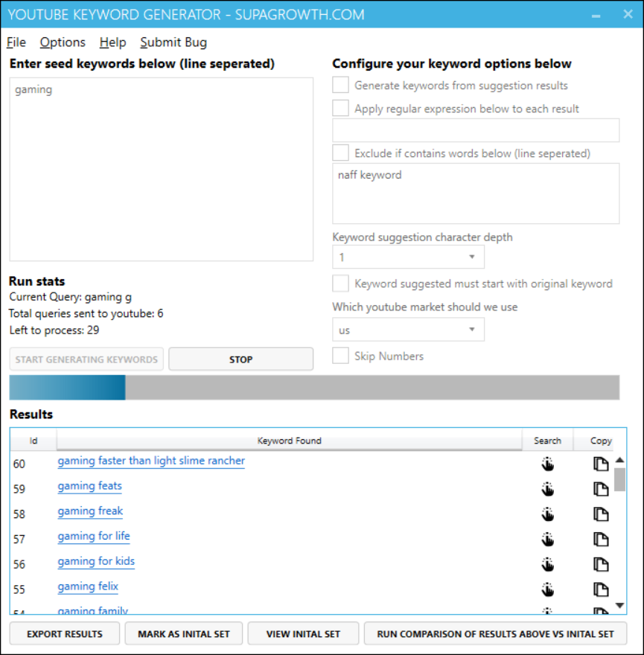
Task: Close the YouTube Keyword Generator window
Action: coord(628,14)
